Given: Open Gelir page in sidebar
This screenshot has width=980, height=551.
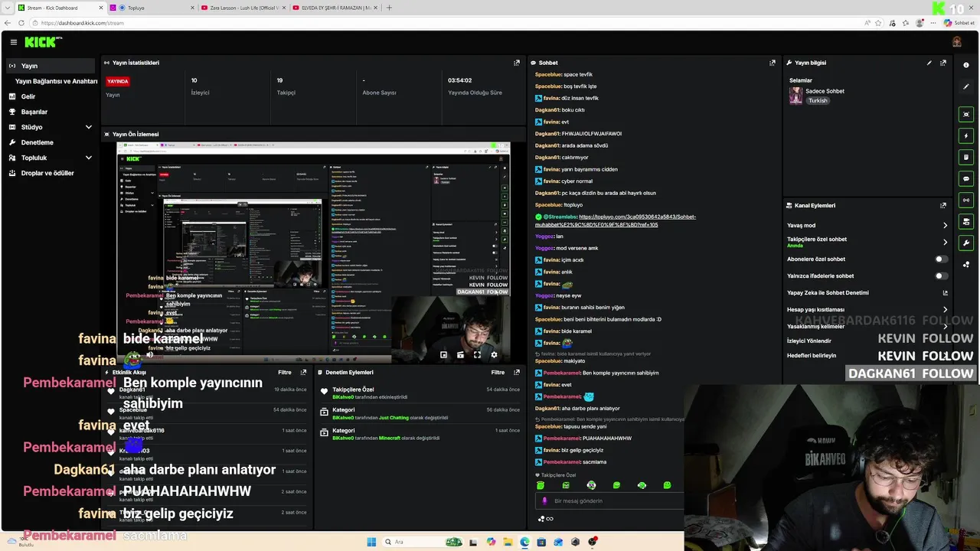Looking at the screenshot, I should tap(28, 96).
